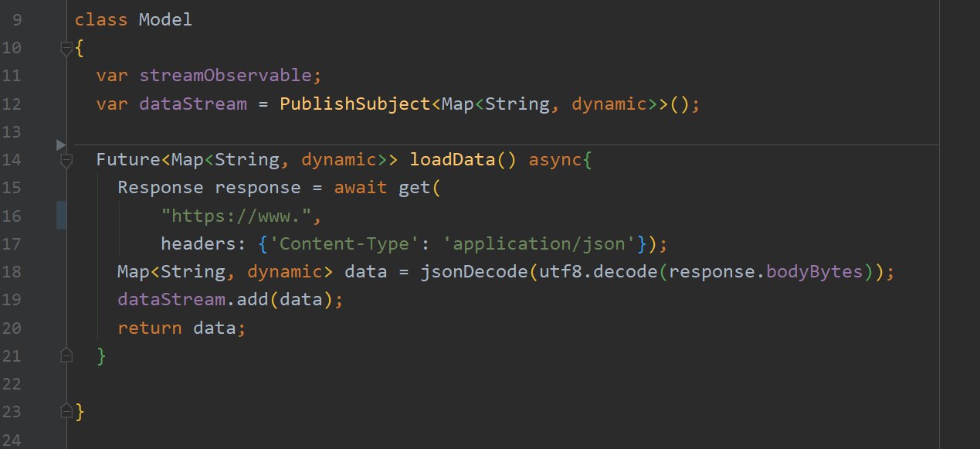Click the 'async' keyword
980x449 pixels.
[554, 160]
